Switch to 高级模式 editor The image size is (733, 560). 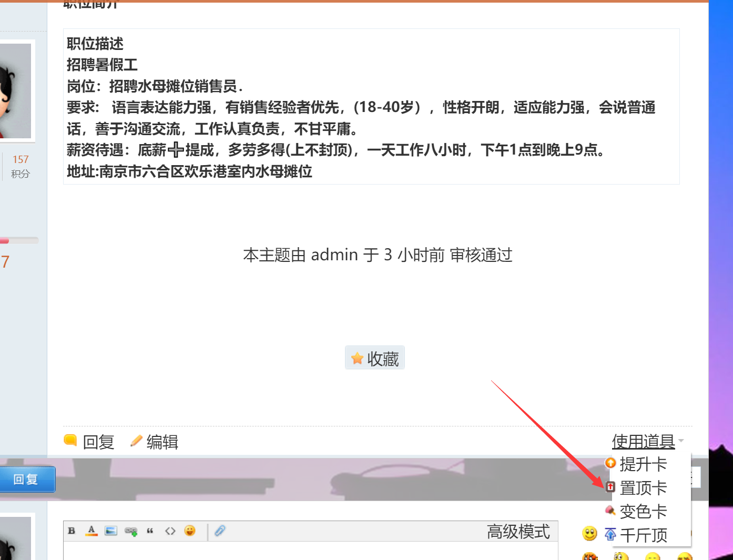(518, 532)
